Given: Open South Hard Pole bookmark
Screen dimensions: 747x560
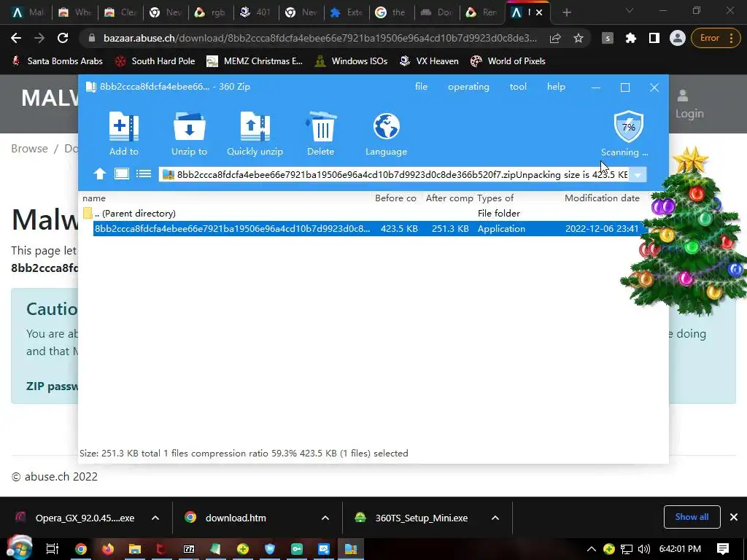Looking at the screenshot, I should pyautogui.click(x=155, y=61).
